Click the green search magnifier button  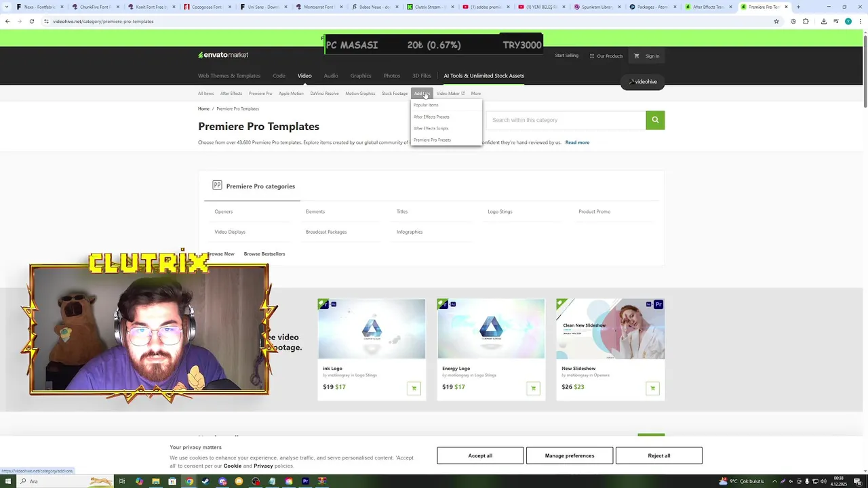pos(655,120)
